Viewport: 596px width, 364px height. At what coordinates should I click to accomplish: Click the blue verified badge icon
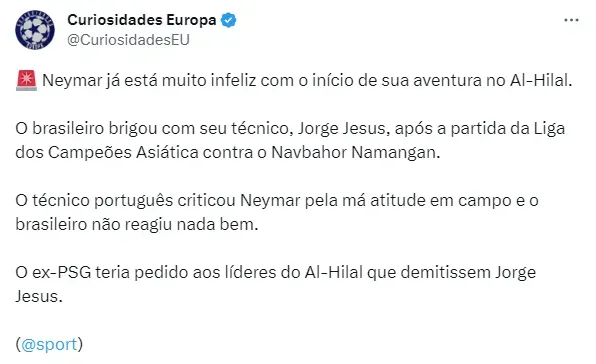(229, 20)
